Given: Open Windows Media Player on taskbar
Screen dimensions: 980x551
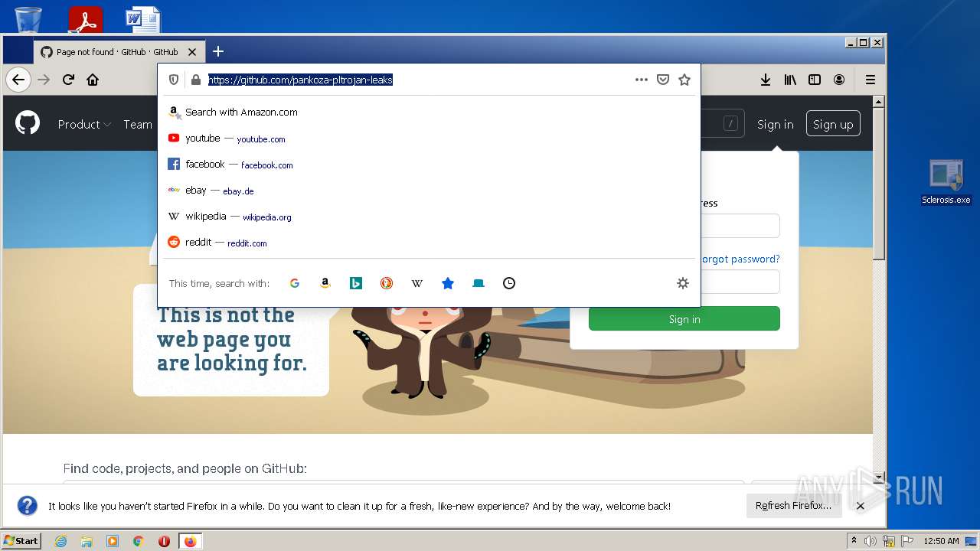Looking at the screenshot, I should pos(113,541).
